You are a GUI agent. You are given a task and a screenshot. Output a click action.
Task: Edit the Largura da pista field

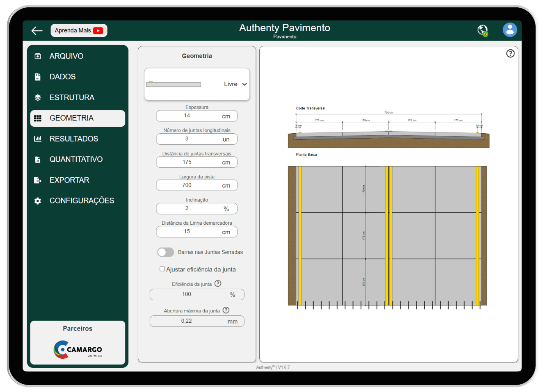coord(197,185)
